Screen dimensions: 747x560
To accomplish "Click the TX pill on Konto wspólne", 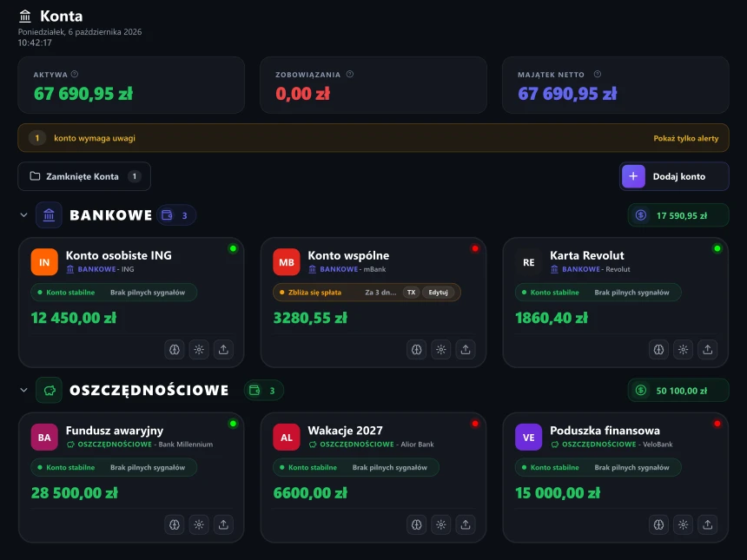I will click(x=411, y=293).
